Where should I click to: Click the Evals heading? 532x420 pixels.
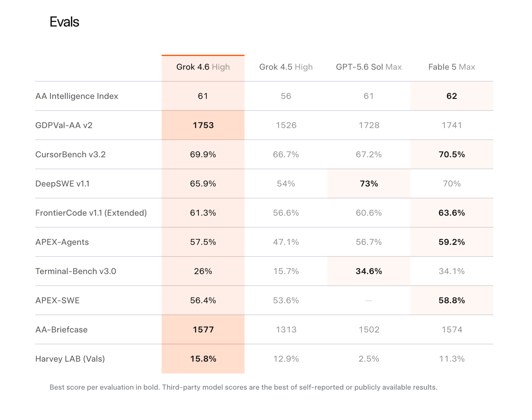click(x=64, y=22)
